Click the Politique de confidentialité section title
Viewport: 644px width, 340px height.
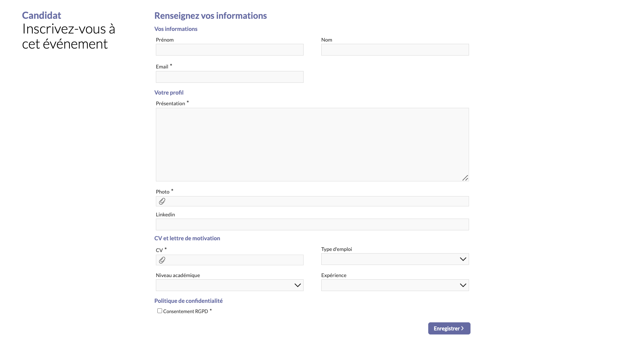point(188,301)
